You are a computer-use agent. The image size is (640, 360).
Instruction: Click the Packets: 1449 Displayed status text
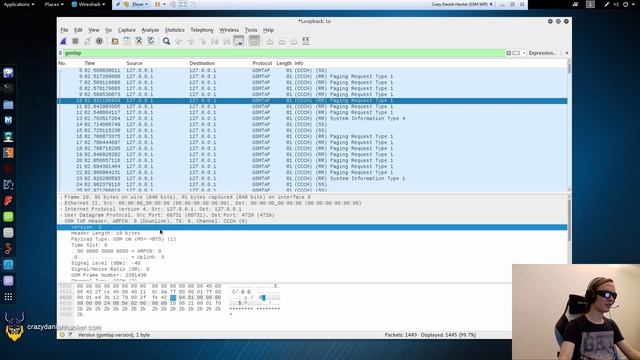(430, 335)
